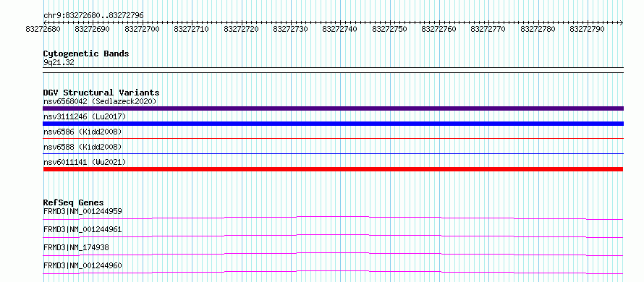The height and width of the screenshot is (282, 644).
Task: Click the Cytogenetic Bands track title
Action: [86, 54]
